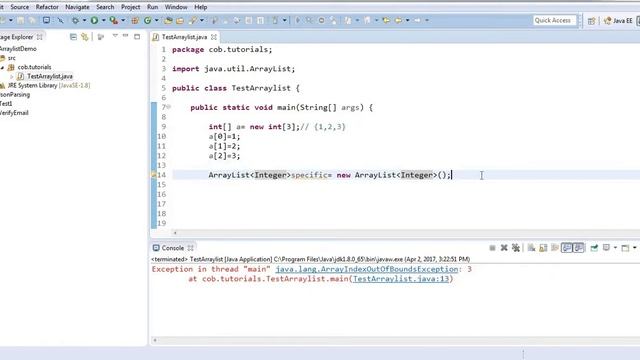Toggle Show Console When Standard Out Changes
The image size is (640, 360).
click(x=567, y=248)
